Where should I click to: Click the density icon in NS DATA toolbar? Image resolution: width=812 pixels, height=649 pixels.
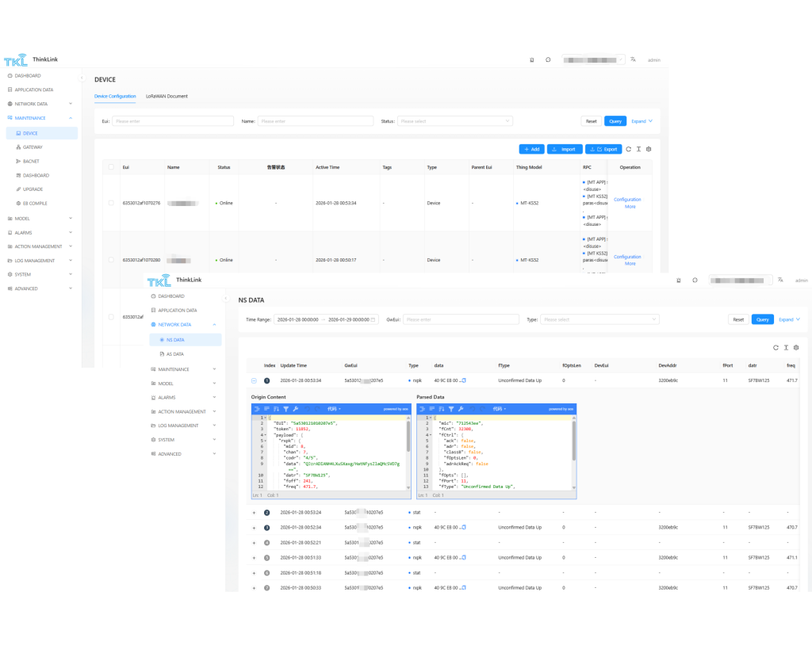[x=785, y=347]
